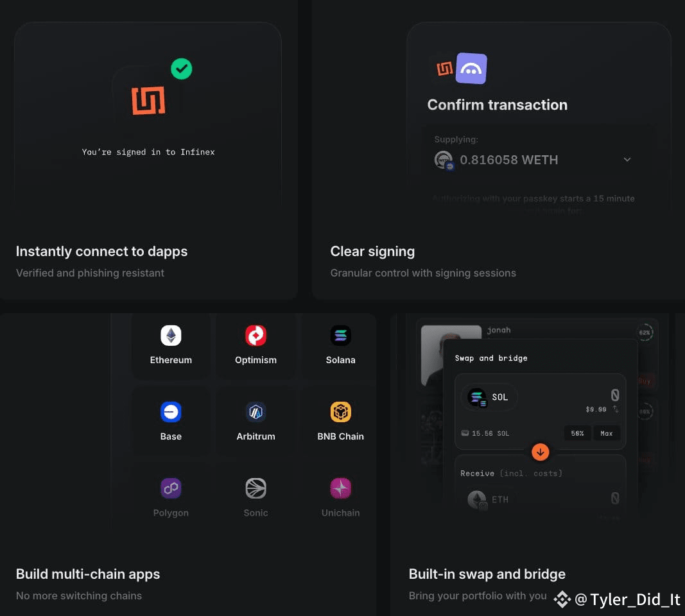Click the 'Supplying:' label
The height and width of the screenshot is (616, 685).
tap(456, 139)
